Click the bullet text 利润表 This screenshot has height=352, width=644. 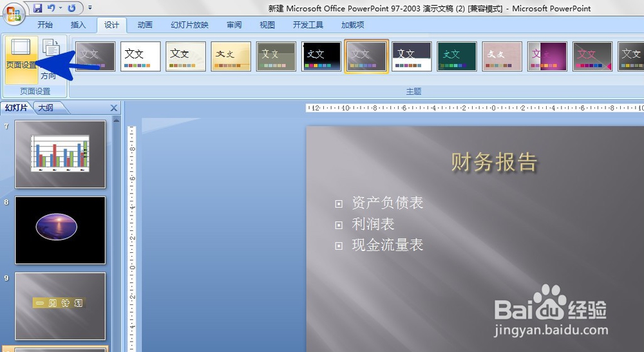tap(373, 224)
